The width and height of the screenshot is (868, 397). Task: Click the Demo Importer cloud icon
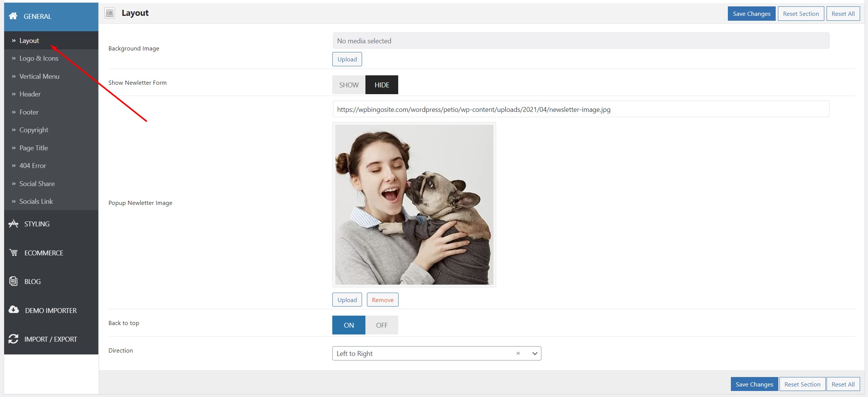[x=14, y=310]
